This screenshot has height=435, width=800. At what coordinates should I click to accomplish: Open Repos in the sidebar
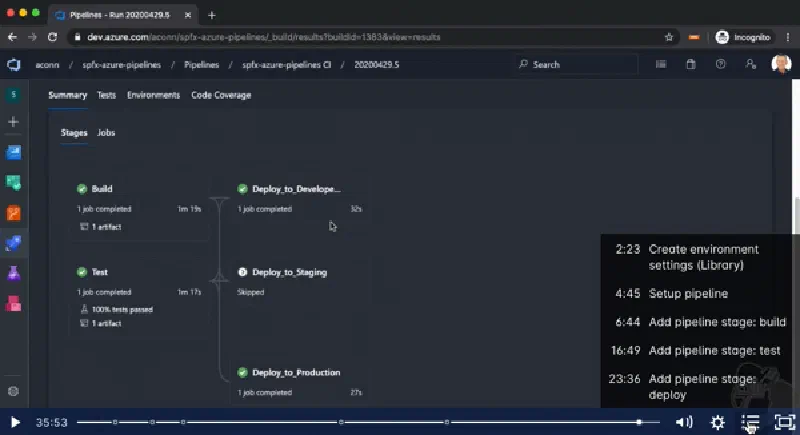pos(14,213)
